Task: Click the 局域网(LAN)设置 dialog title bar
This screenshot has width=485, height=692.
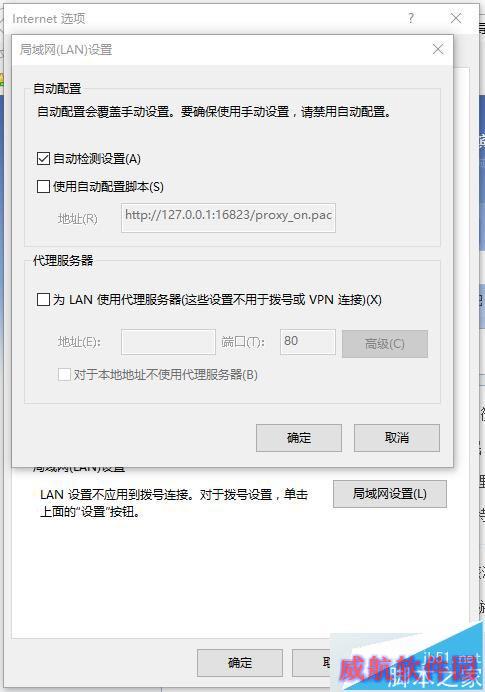Action: (x=221, y=49)
